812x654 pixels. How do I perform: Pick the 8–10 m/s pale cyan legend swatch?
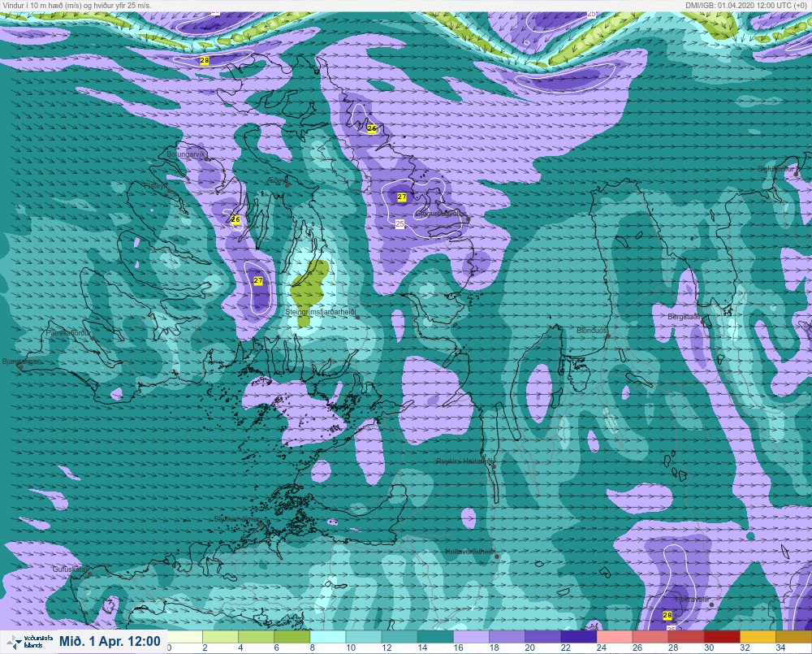(x=328, y=636)
